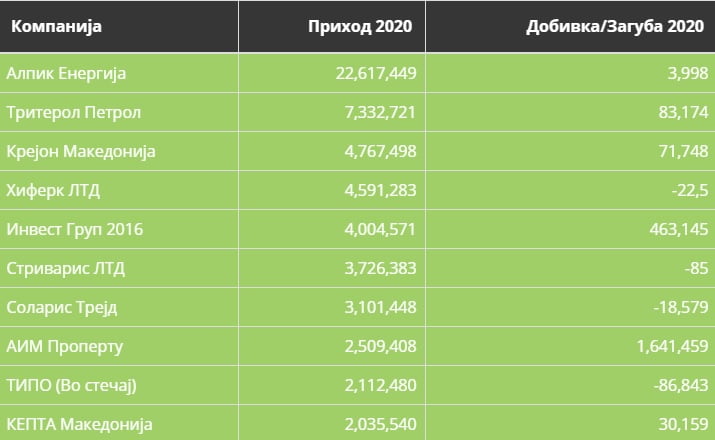This screenshot has width=715, height=440.
Task: Select the АИМ Проперту company cell
Action: (63, 346)
